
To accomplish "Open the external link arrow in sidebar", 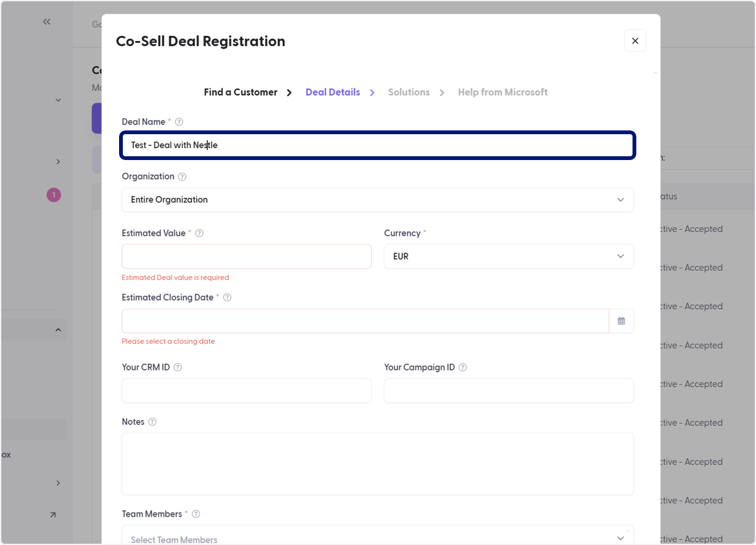I will tap(53, 515).
